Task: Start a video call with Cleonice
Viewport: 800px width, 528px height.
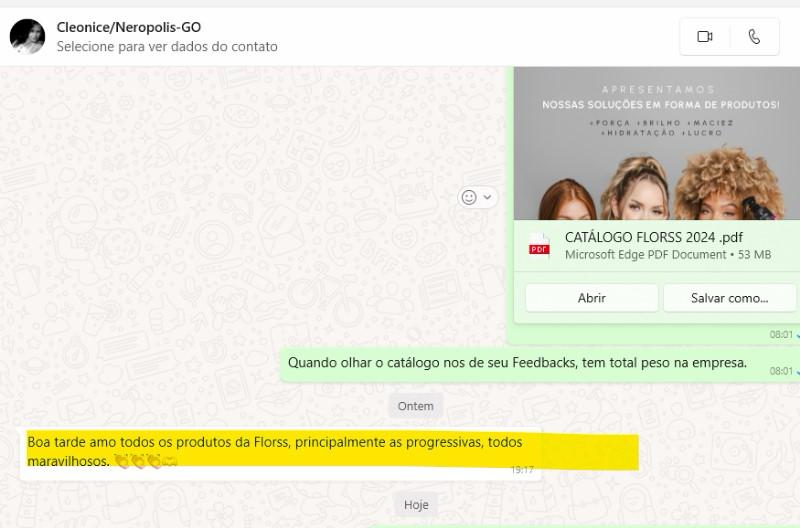Action: 705,37
